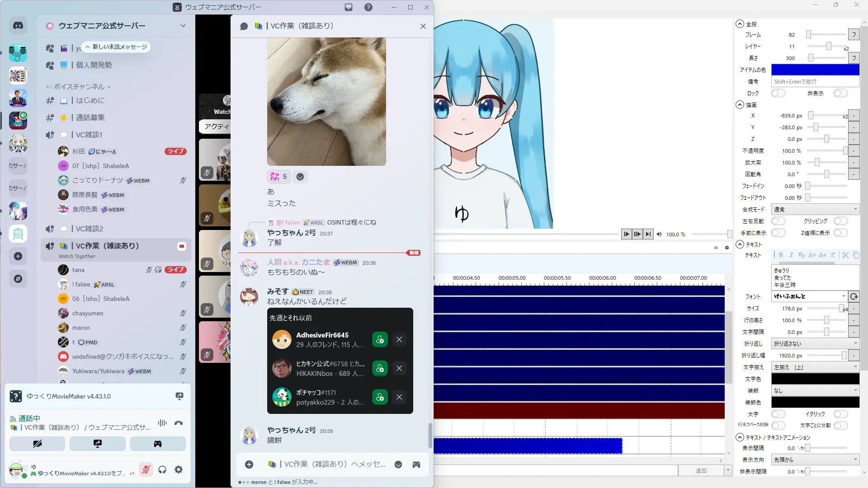
Task: Add AdhesiveFir6645 as a friend
Action: point(380,339)
